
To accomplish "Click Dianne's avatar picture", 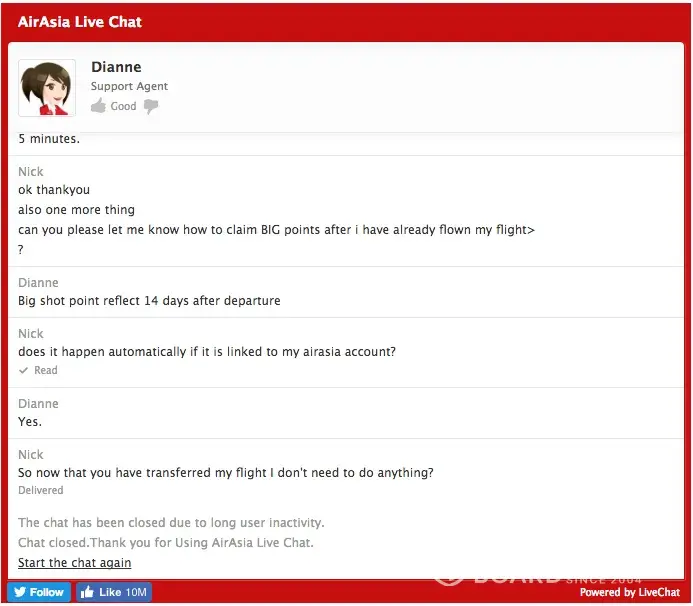I will click(x=47, y=88).
